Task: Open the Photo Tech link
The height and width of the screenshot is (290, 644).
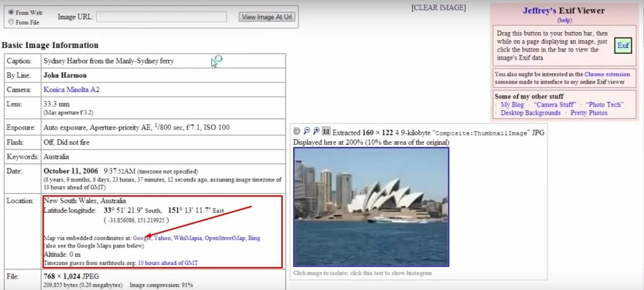Action: [604, 104]
